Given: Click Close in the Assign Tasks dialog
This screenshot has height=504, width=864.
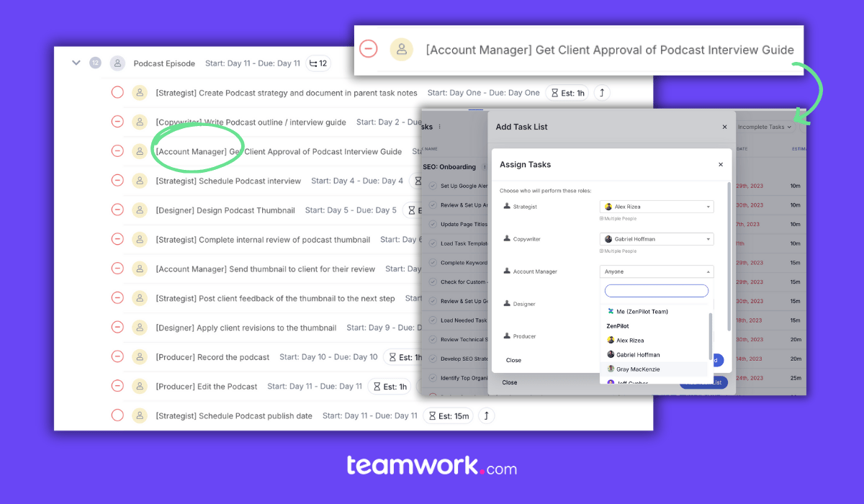Looking at the screenshot, I should point(513,360).
